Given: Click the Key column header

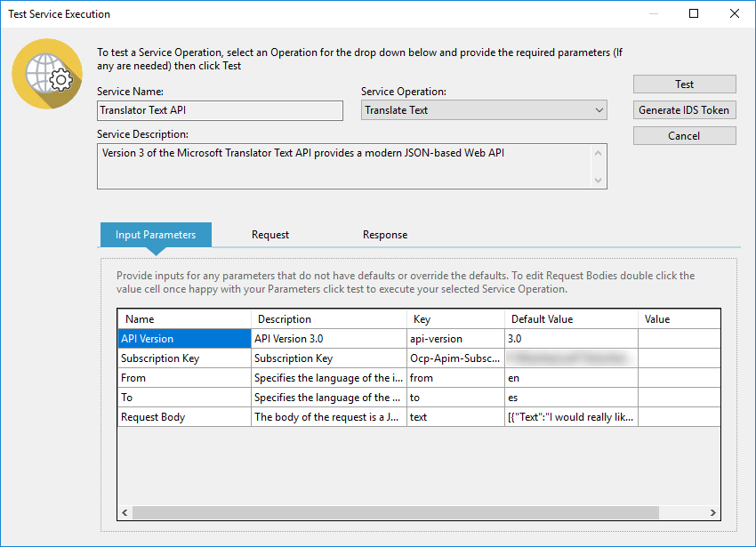Looking at the screenshot, I should click(455, 318).
